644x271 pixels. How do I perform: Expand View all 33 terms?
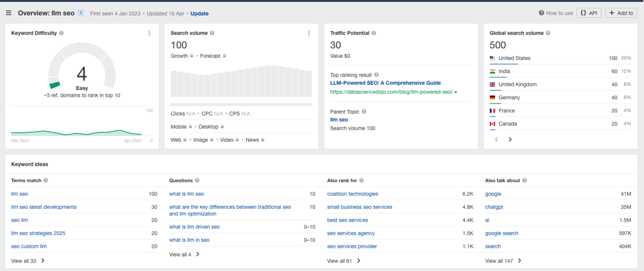point(28,261)
